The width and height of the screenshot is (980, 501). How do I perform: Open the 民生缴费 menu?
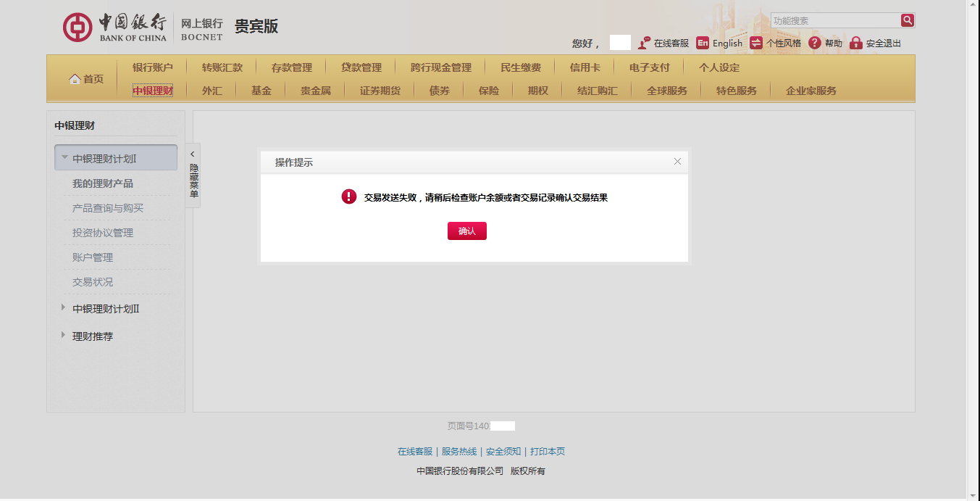(521, 67)
